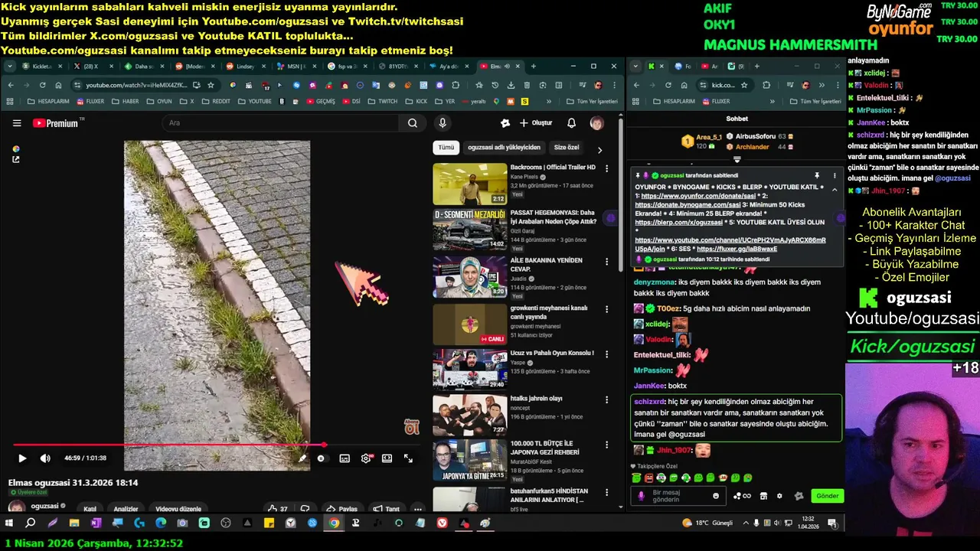Play the video with the play button

point(22,458)
